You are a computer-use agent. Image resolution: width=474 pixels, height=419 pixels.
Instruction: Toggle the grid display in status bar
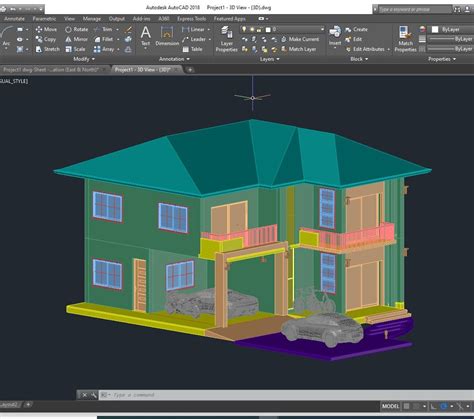[x=406, y=406]
